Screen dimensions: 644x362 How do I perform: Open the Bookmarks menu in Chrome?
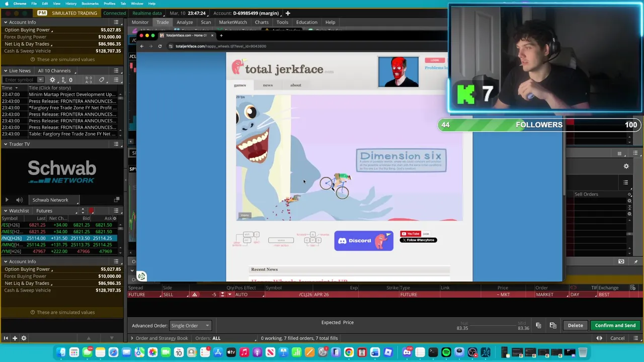pos(90,4)
